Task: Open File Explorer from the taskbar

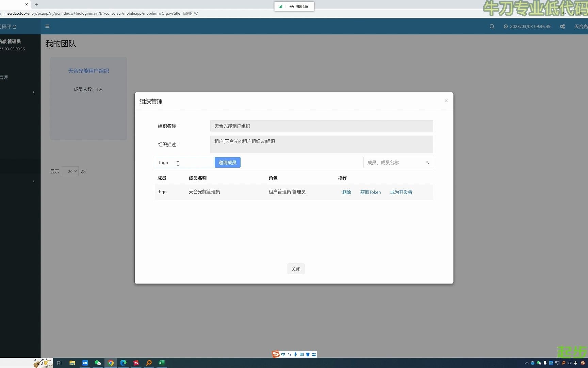Action: [x=72, y=363]
